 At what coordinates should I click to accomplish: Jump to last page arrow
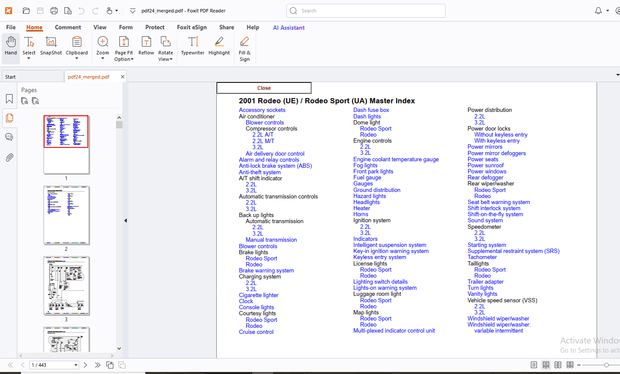pyautogui.click(x=97, y=365)
